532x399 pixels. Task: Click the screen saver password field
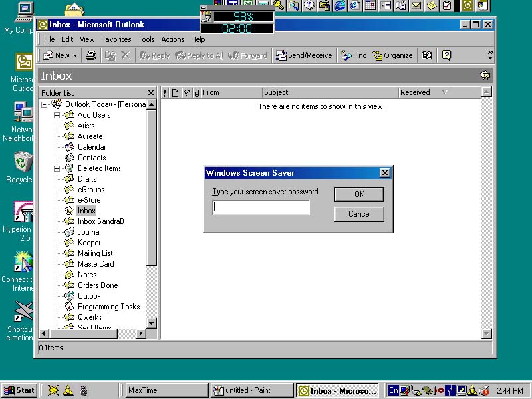click(261, 207)
